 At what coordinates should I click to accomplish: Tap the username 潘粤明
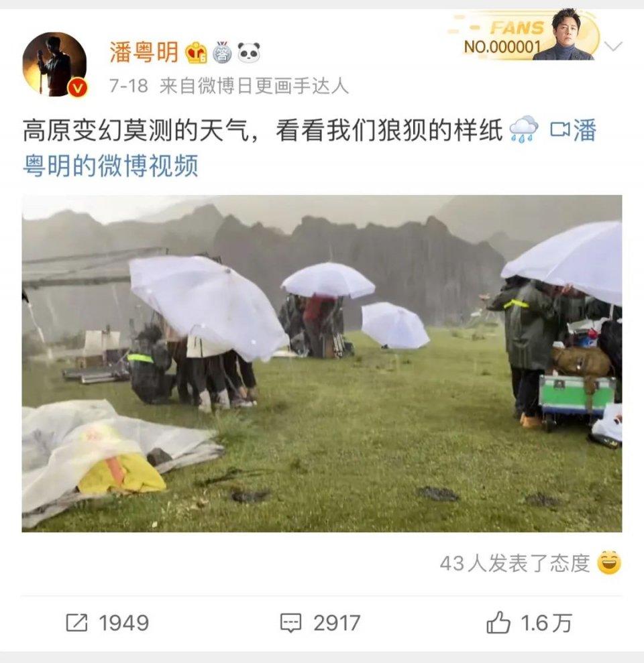[x=144, y=52]
